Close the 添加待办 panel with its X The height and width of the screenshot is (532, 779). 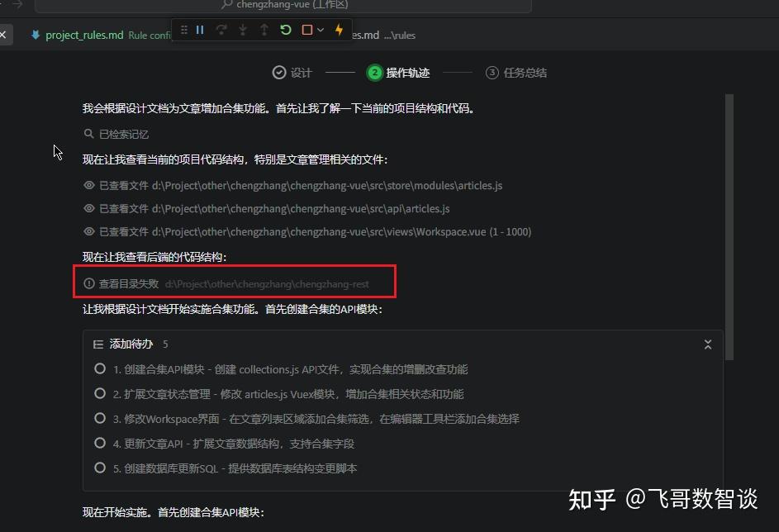pyautogui.click(x=707, y=344)
